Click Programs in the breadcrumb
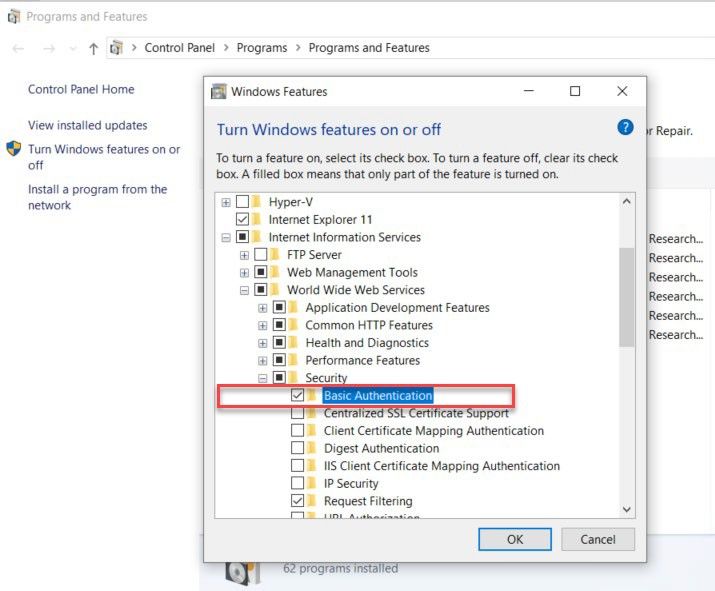The width and height of the screenshot is (715, 591). 262,47
